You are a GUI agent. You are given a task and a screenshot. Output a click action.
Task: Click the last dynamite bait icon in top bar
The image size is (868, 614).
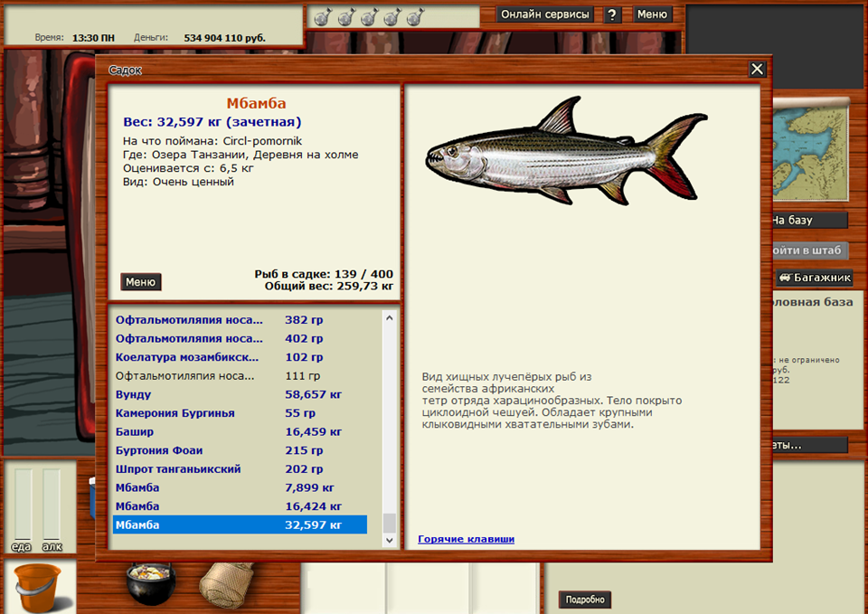(x=415, y=16)
